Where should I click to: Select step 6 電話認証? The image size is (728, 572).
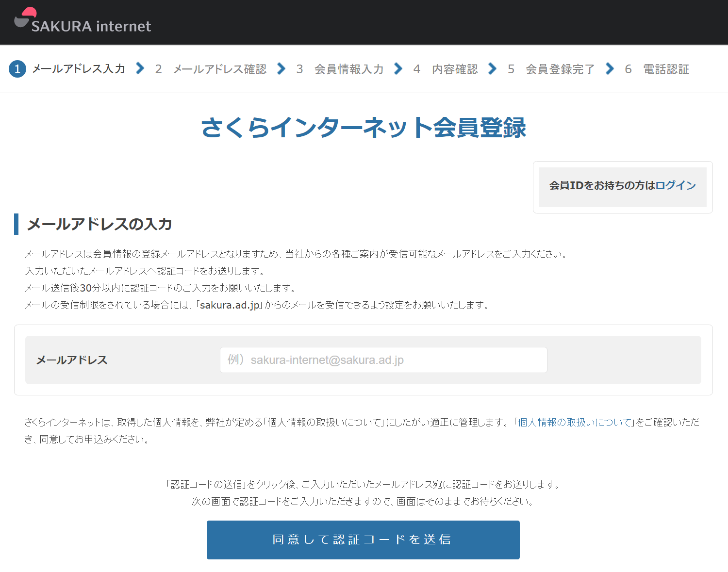(x=657, y=69)
